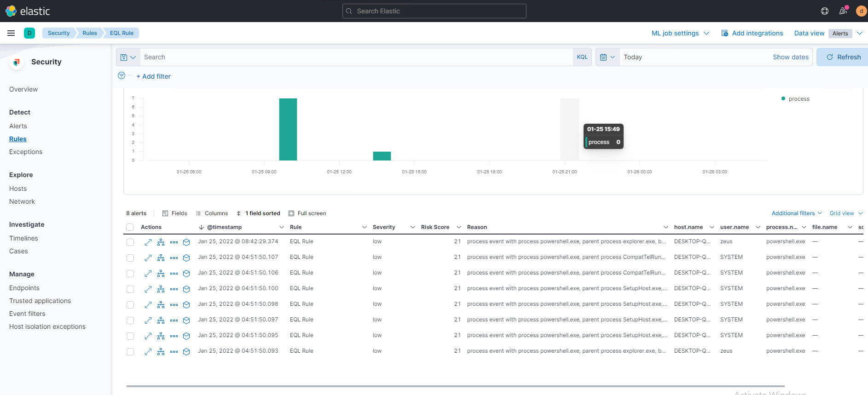
Task: Open the 1 field sorted options
Action: [x=258, y=213]
